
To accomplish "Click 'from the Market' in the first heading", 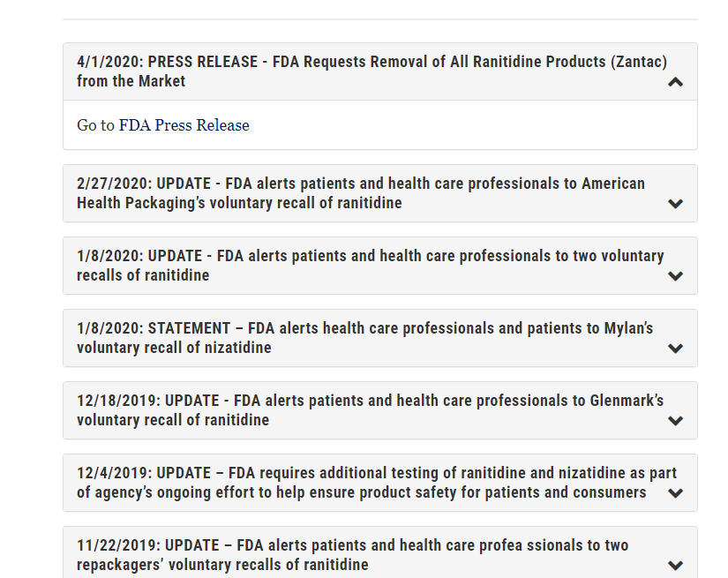I will [131, 81].
